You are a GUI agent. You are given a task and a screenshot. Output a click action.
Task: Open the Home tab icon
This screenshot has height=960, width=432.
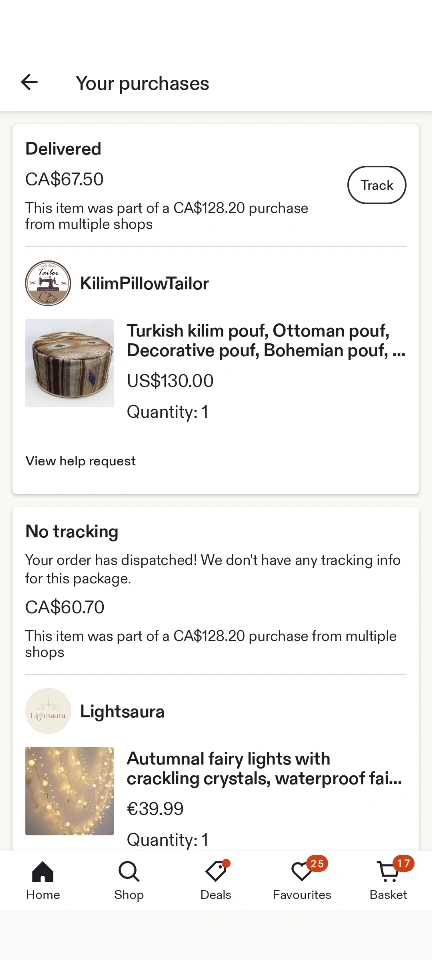pyautogui.click(x=42, y=871)
